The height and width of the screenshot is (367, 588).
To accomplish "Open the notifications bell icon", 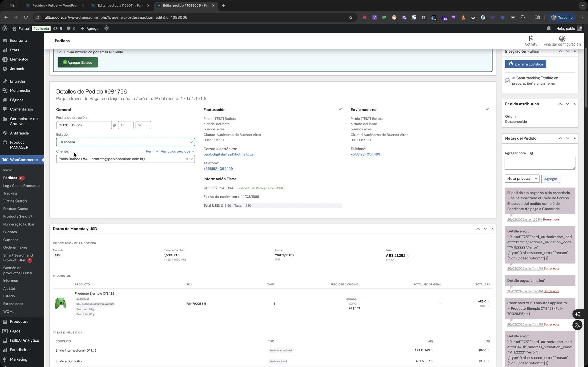I will click(x=549, y=29).
